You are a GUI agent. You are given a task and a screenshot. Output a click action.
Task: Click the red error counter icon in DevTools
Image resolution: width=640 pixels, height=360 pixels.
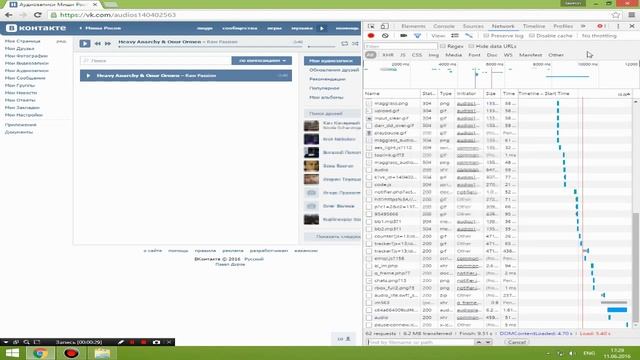601,26
